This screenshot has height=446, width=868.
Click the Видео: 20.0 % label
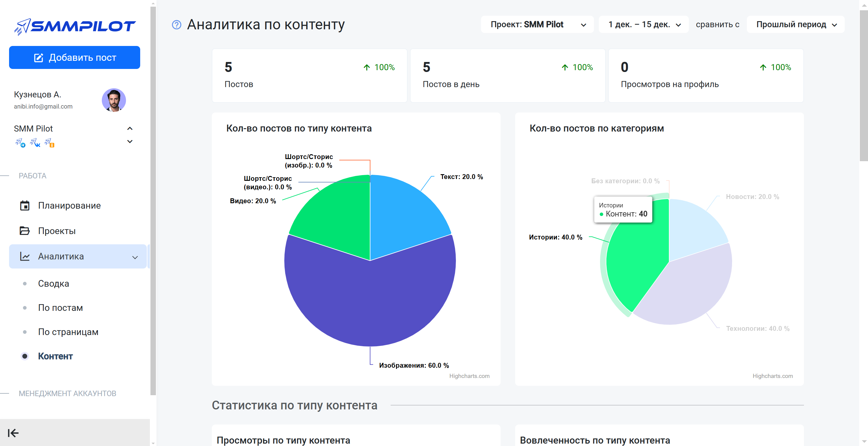253,201
